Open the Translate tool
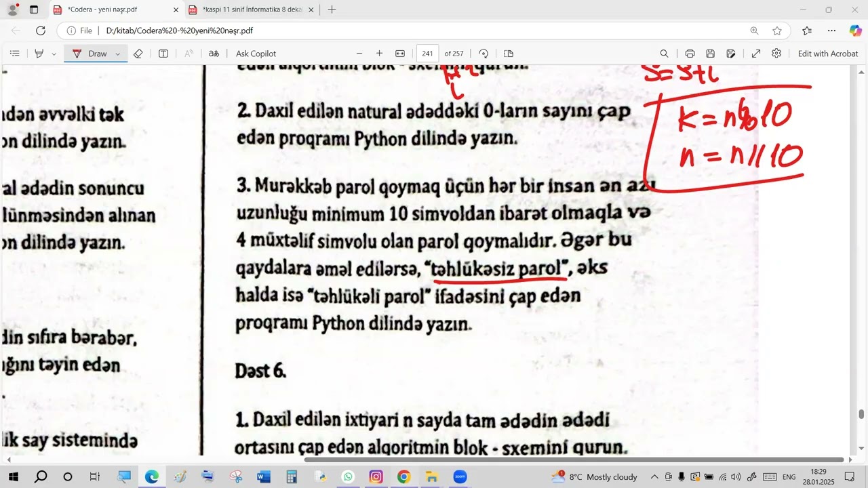 [214, 54]
